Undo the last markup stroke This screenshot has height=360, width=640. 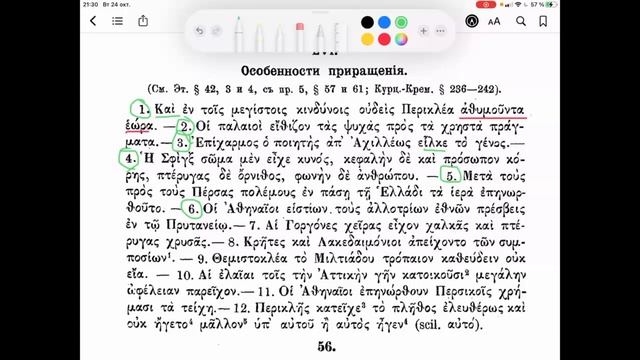coord(199,31)
